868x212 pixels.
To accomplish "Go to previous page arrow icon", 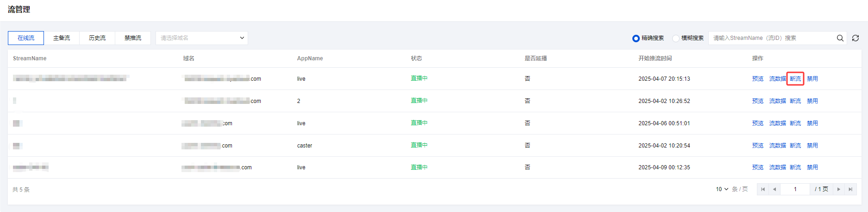I will click(x=774, y=189).
